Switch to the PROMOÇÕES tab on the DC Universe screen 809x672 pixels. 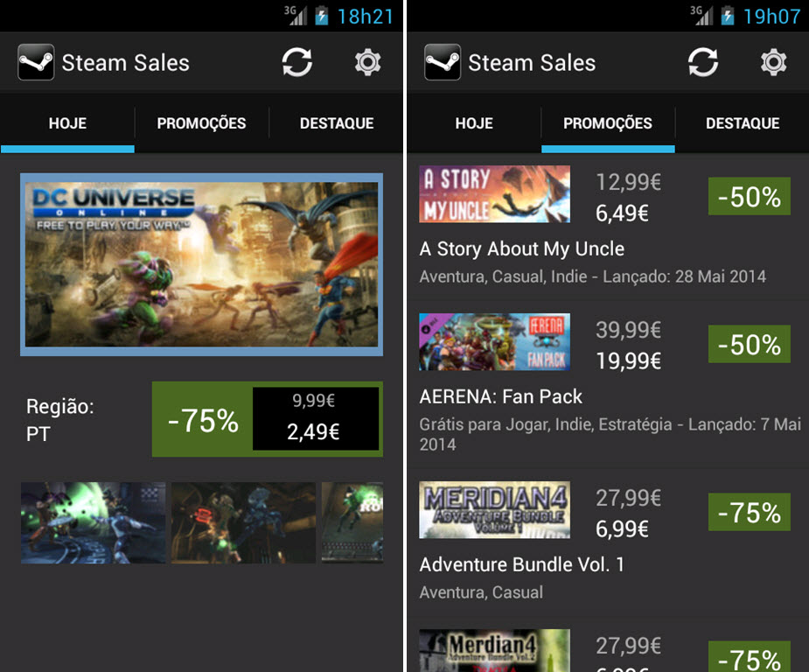point(201,123)
